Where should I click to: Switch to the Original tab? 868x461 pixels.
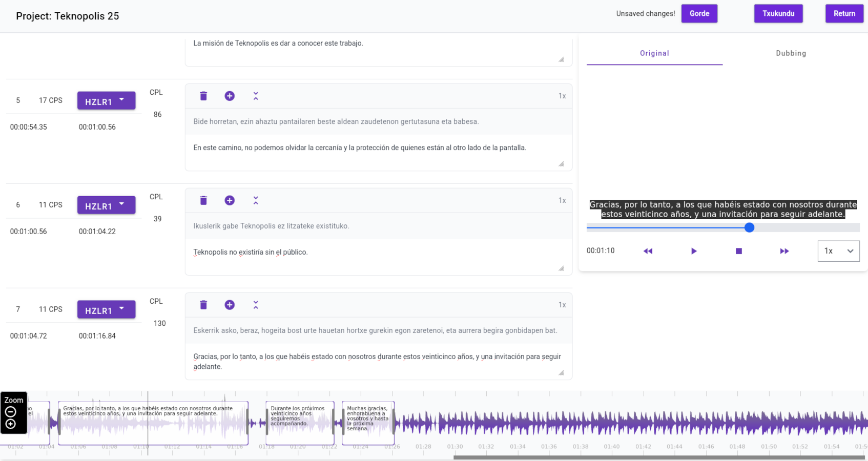(654, 53)
